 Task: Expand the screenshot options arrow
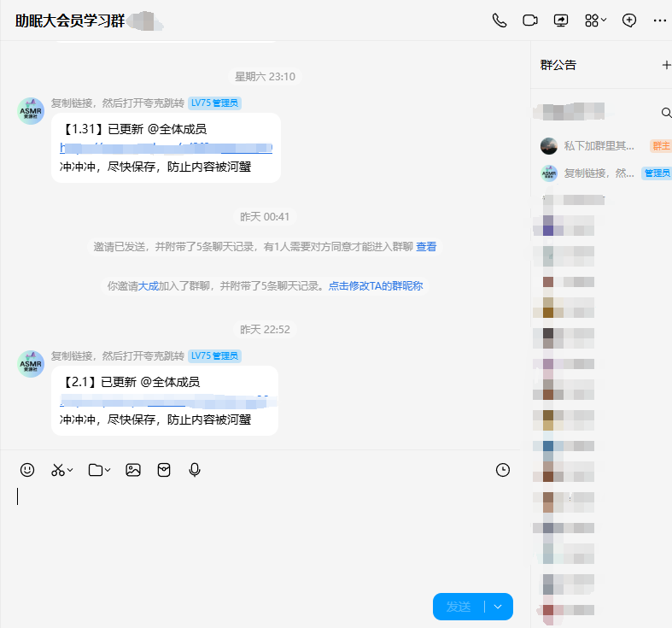(70, 470)
